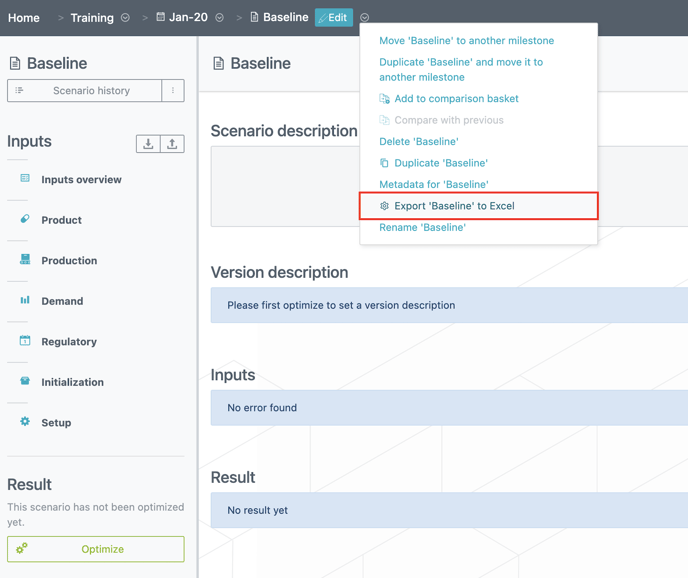Screen dimensions: 688x578
Task: Expand the Jan-20 milestone dropdown
Action: click(220, 18)
